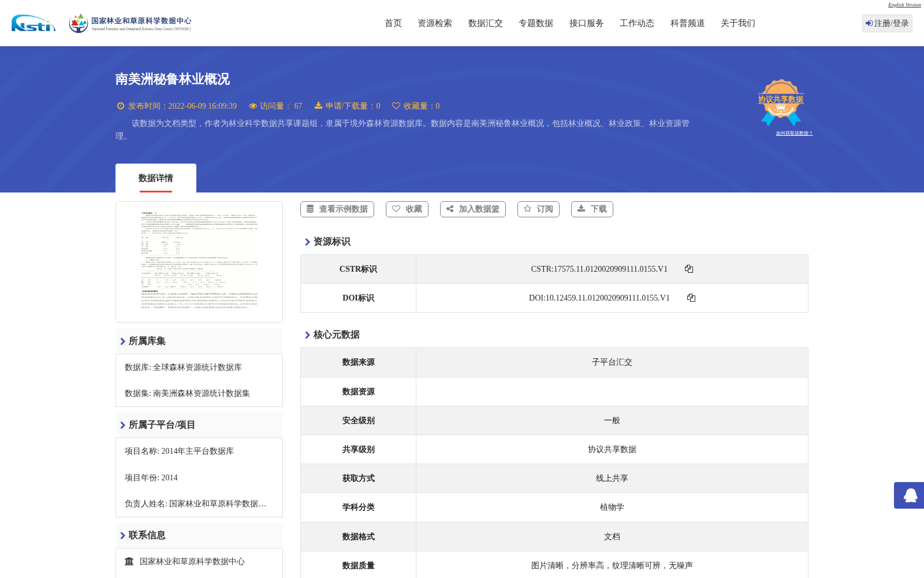The image size is (924, 578).
Task: Click the 下载 button
Action: (592, 209)
